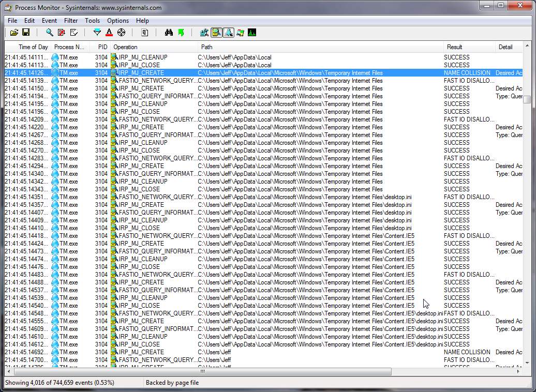Click the vertical scrollbar down arrow

[527, 363]
